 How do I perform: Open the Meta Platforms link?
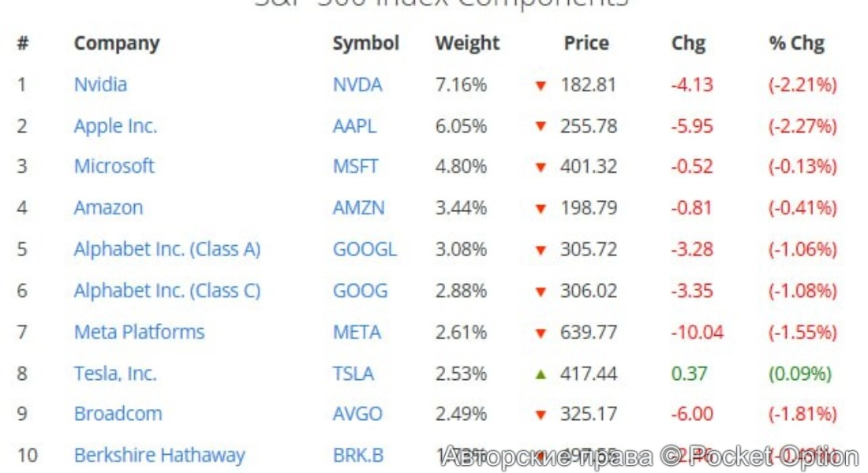point(139,332)
